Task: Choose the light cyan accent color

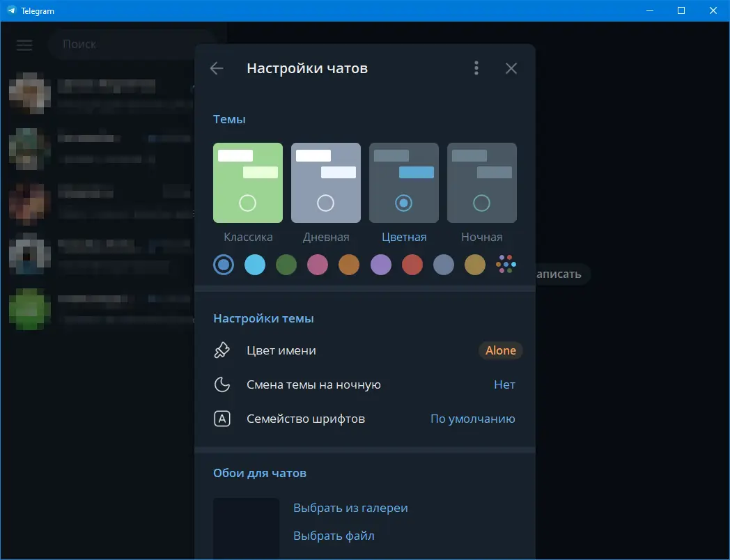Action: click(x=255, y=265)
